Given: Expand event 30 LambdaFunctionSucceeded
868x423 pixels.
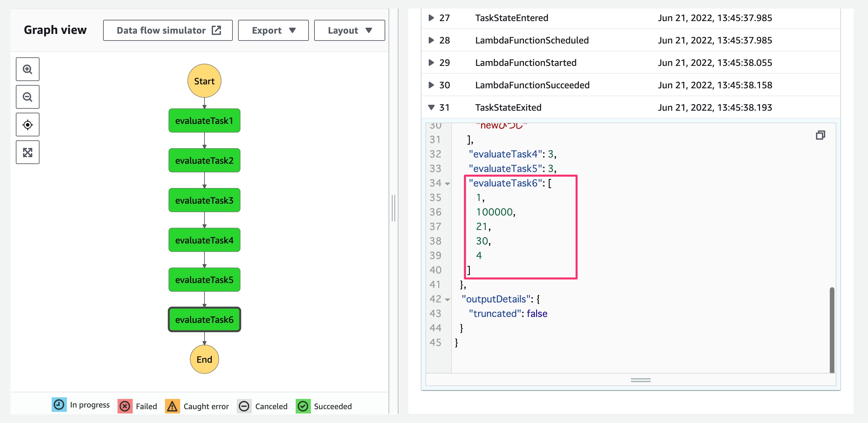Looking at the screenshot, I should pos(431,85).
